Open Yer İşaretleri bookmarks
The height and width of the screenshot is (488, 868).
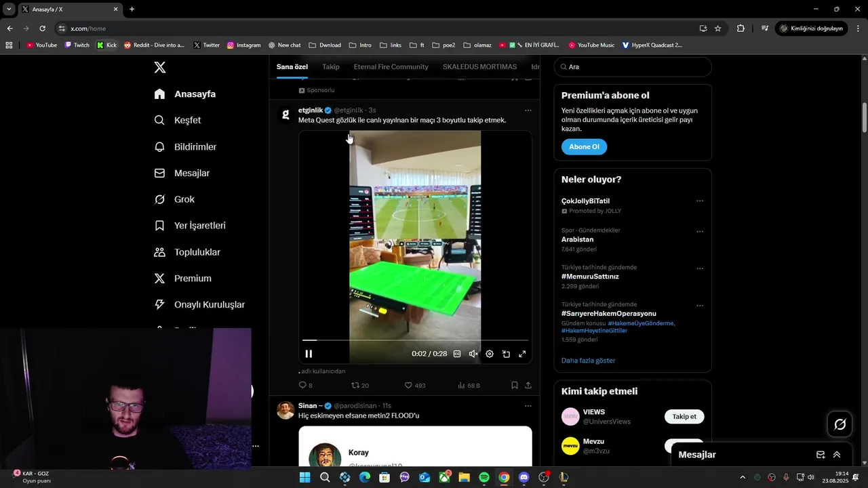coord(190,225)
